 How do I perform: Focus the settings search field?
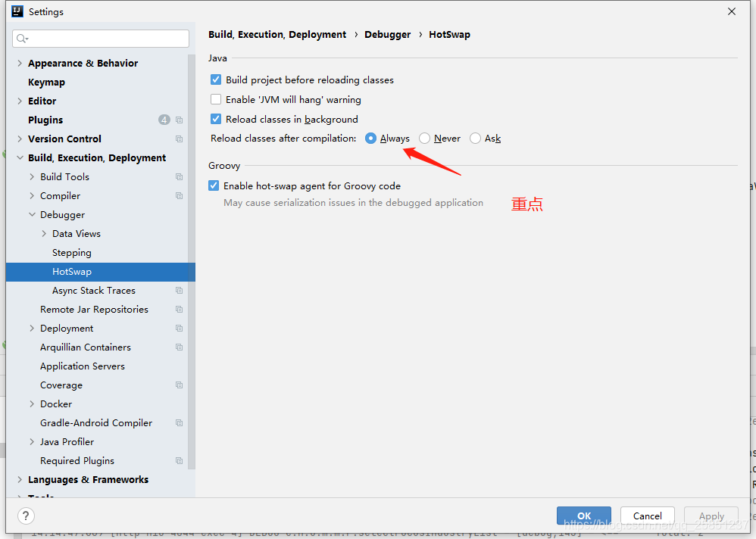pyautogui.click(x=101, y=39)
